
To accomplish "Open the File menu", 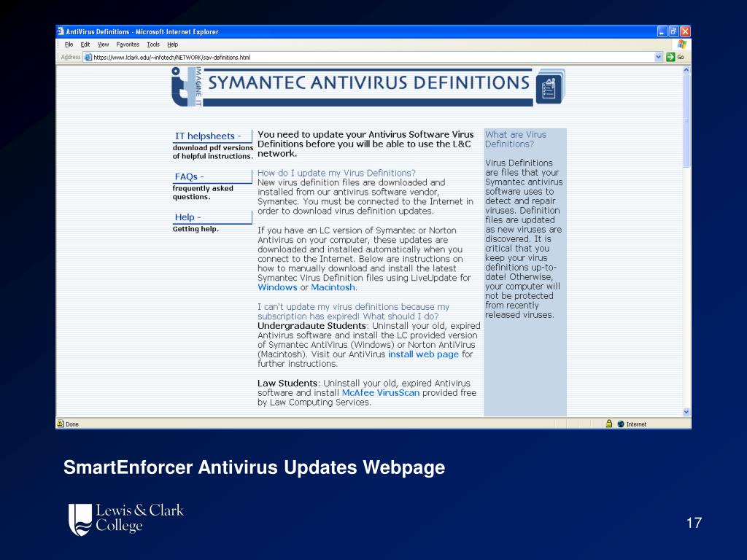I will click(x=69, y=44).
